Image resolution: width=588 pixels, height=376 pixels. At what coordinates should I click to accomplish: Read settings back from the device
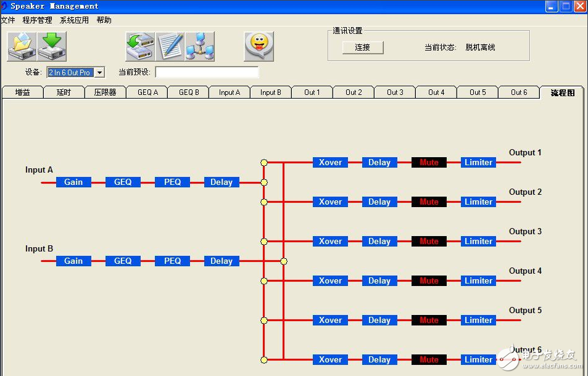139,45
